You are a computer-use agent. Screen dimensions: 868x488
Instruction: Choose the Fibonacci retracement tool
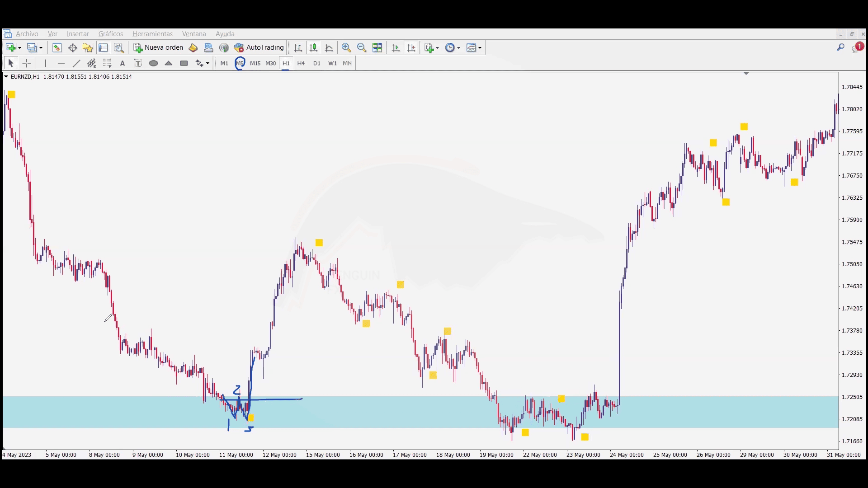pos(107,63)
